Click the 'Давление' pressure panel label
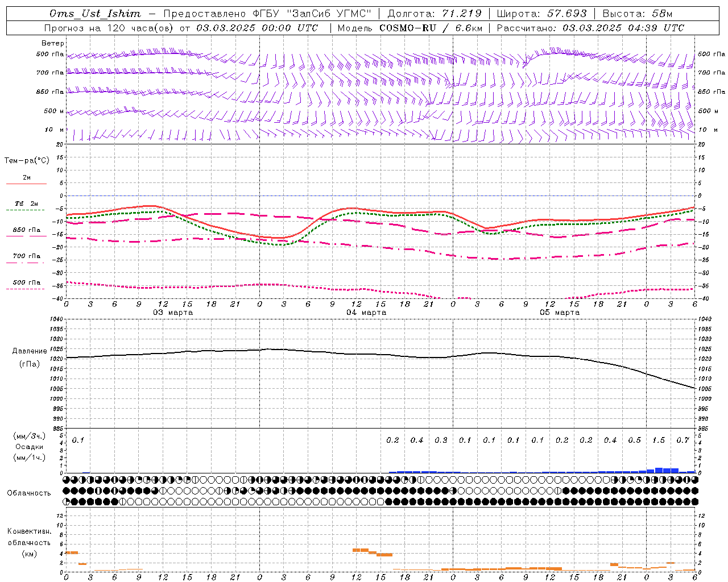The height and width of the screenshot is (582, 728). point(30,351)
